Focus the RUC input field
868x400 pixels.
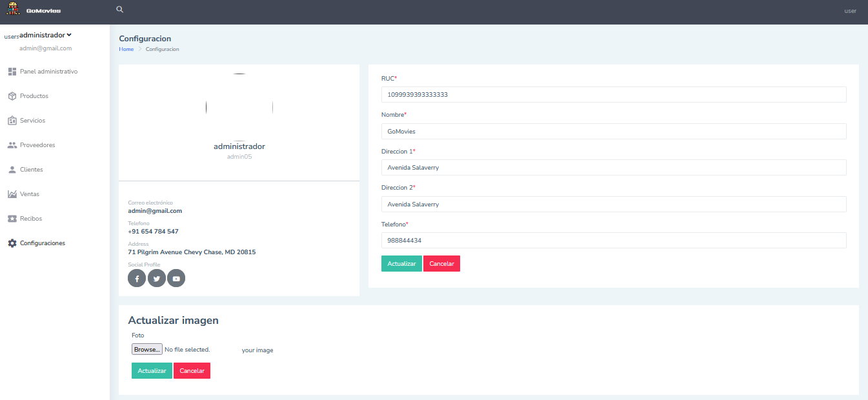click(613, 95)
